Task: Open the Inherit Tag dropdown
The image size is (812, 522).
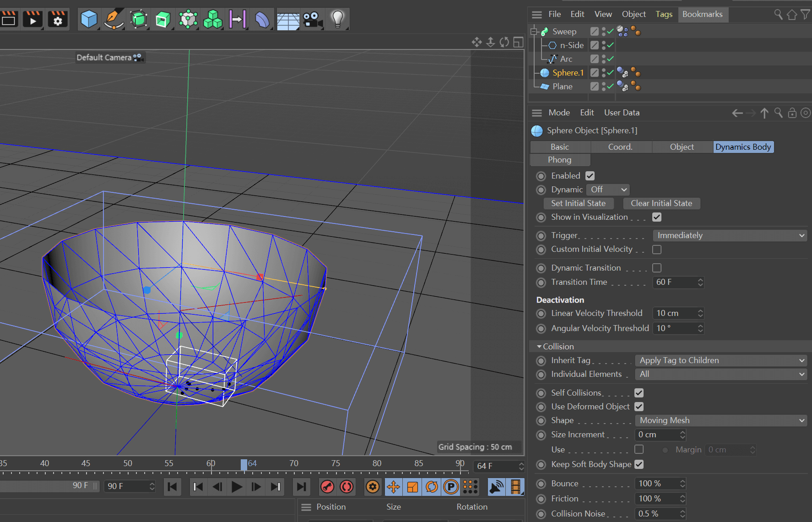Action: pyautogui.click(x=721, y=360)
